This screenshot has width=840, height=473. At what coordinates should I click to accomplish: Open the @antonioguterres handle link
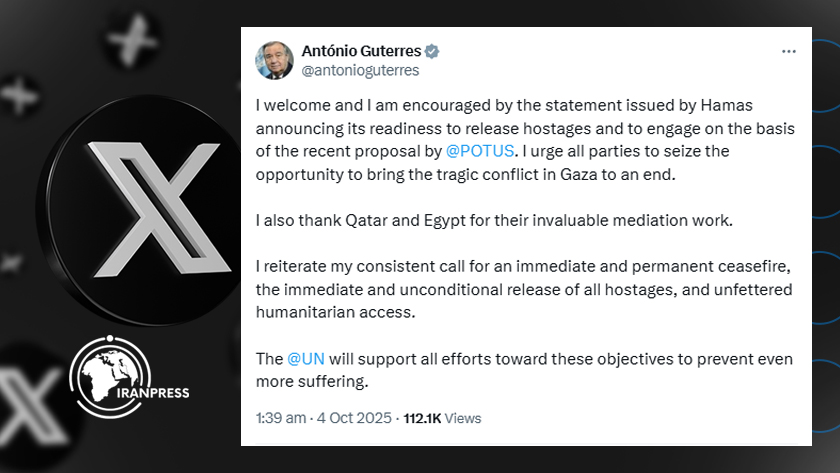[x=360, y=71]
